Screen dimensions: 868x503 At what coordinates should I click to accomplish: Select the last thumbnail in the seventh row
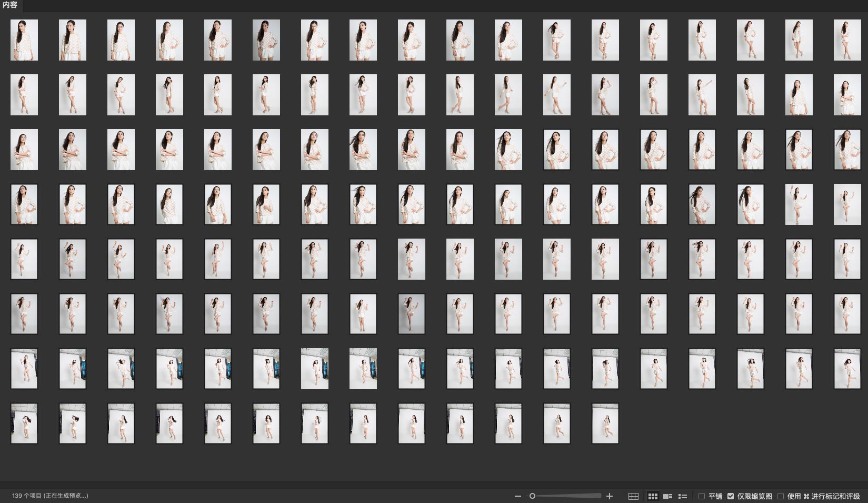tap(847, 369)
